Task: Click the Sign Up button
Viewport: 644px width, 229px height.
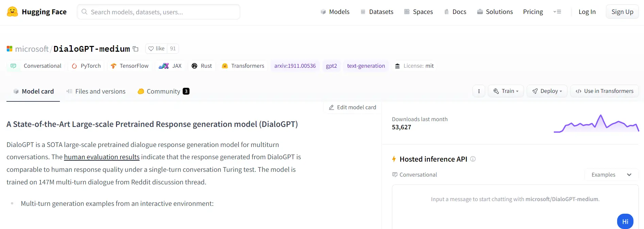Action: [x=622, y=12]
